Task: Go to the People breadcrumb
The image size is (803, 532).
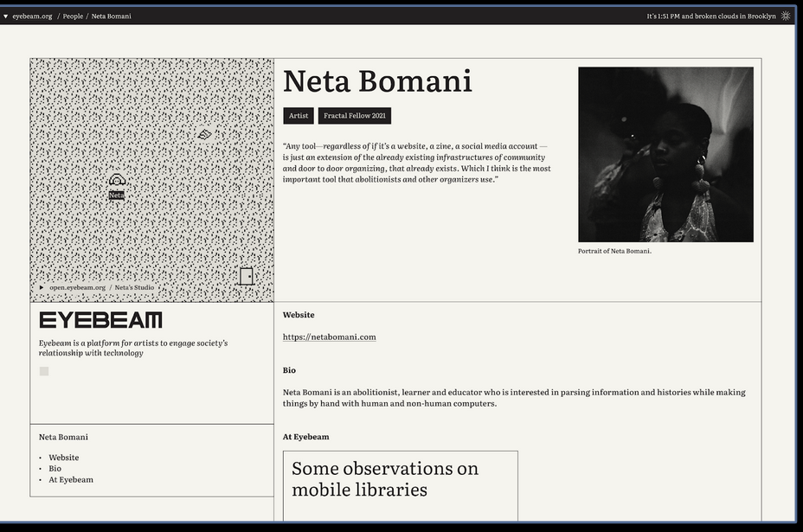Action: click(73, 16)
